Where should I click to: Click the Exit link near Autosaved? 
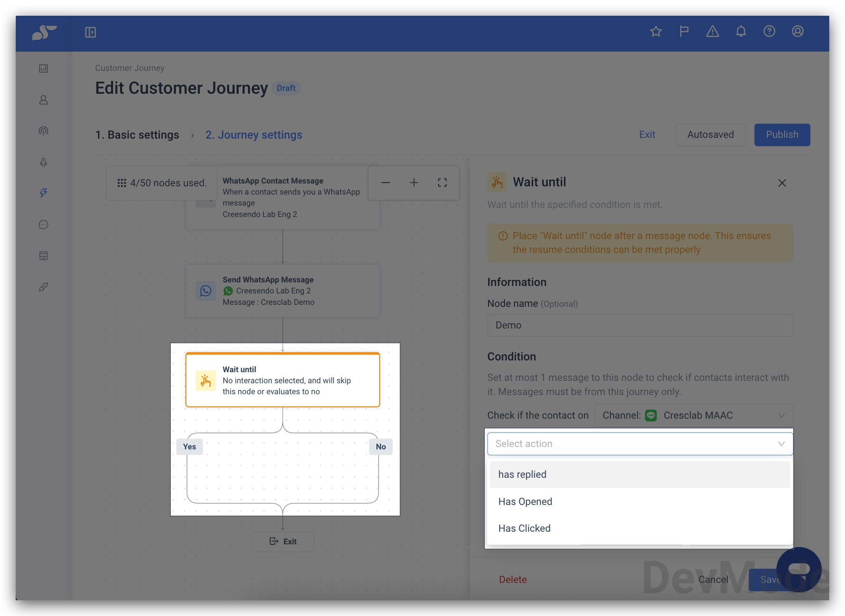tap(647, 135)
